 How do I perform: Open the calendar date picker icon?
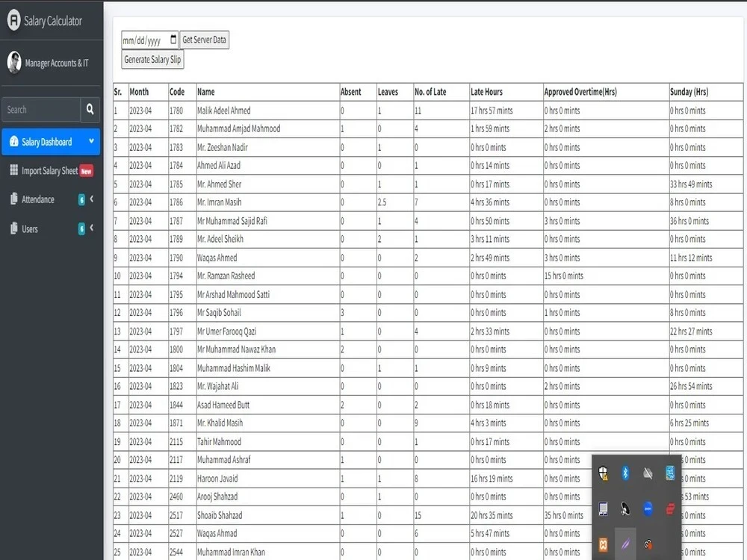(173, 40)
